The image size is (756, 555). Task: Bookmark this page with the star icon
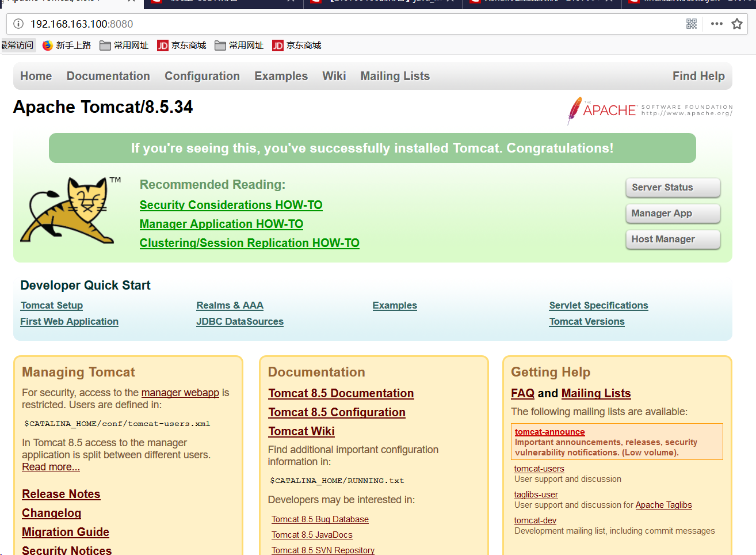coord(737,24)
